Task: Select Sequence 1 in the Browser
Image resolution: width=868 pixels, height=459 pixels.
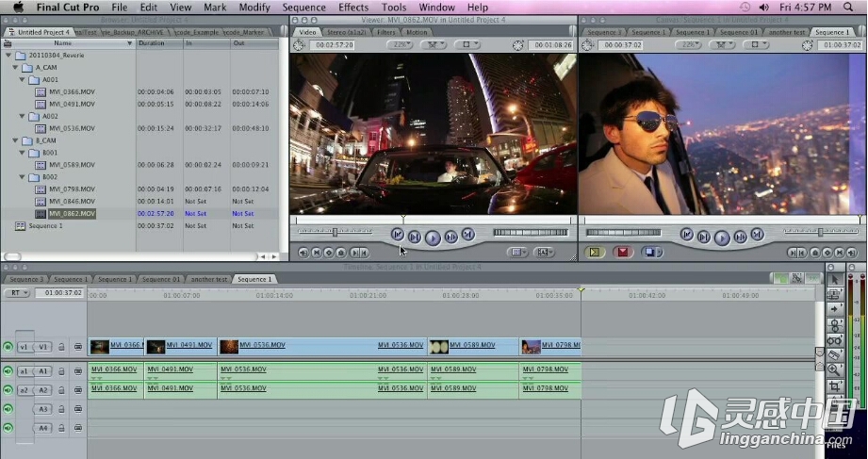Action: pos(45,226)
